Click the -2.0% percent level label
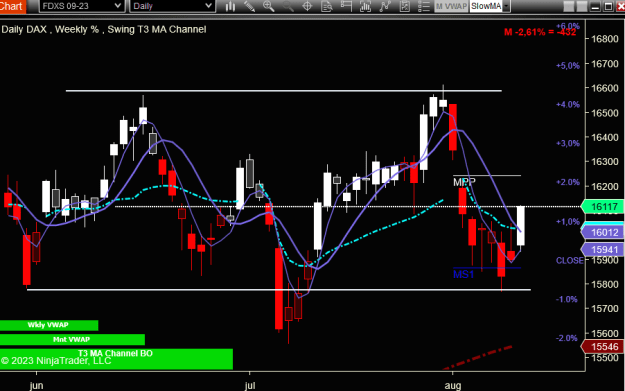The height and width of the screenshot is (391, 625). coord(567,338)
